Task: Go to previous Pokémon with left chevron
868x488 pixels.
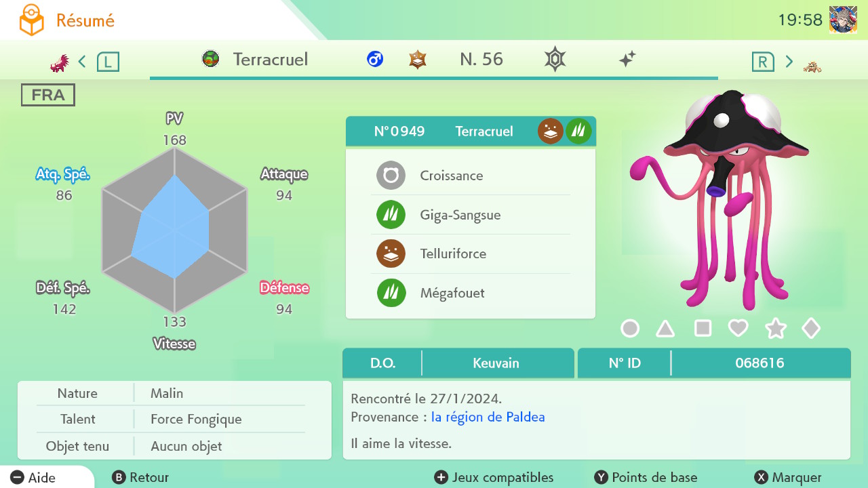Action: [x=82, y=62]
